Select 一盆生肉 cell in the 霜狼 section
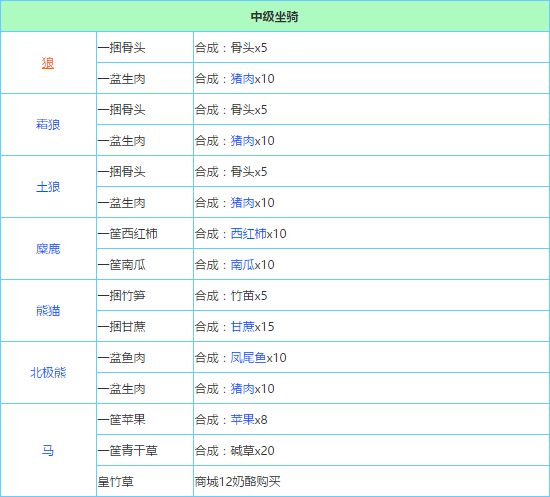 coord(145,141)
